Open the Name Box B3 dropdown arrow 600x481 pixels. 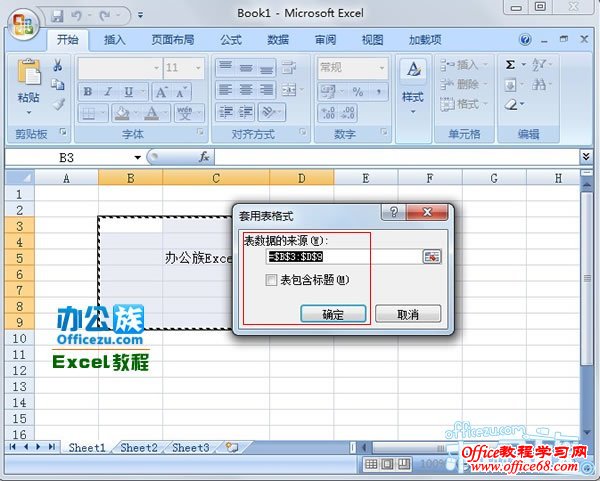[138, 158]
